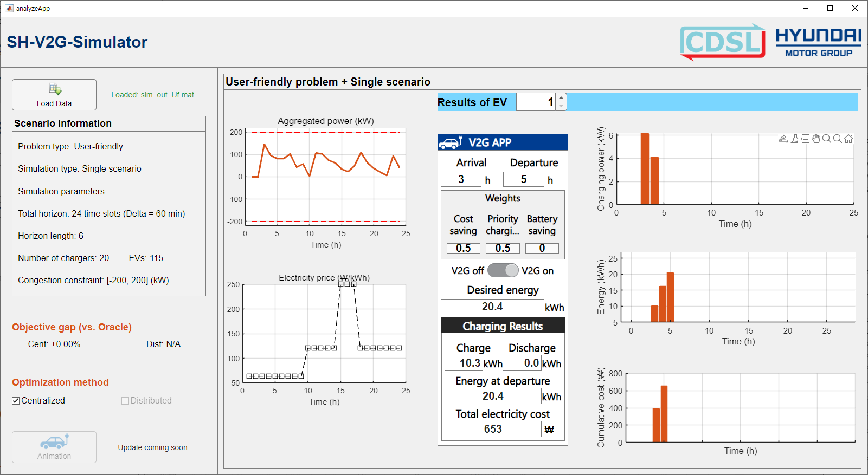Restore view with the home icon
The height and width of the screenshot is (475, 868).
848,139
